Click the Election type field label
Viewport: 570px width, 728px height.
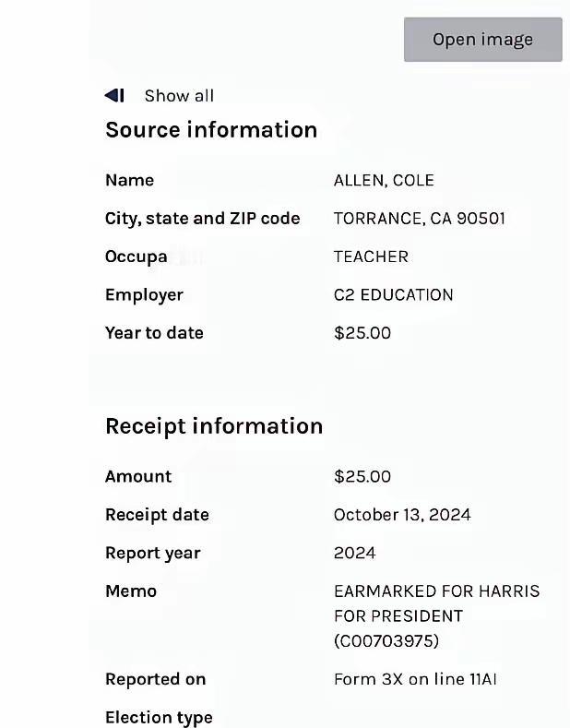pos(159,718)
